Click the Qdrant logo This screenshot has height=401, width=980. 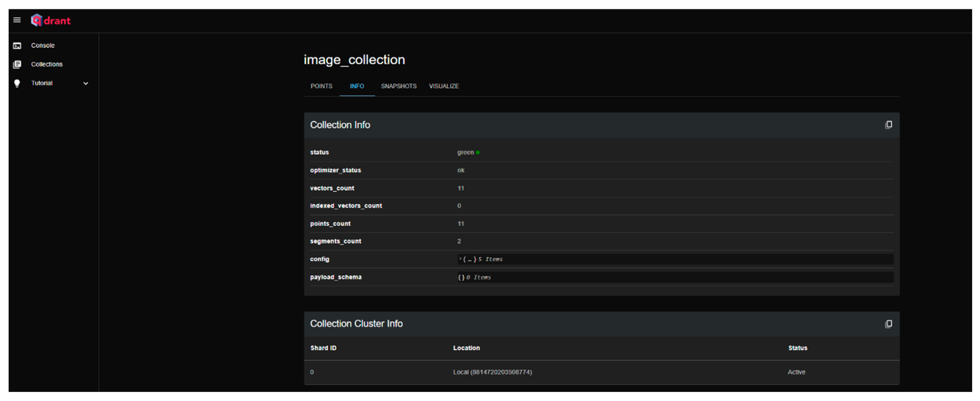51,20
